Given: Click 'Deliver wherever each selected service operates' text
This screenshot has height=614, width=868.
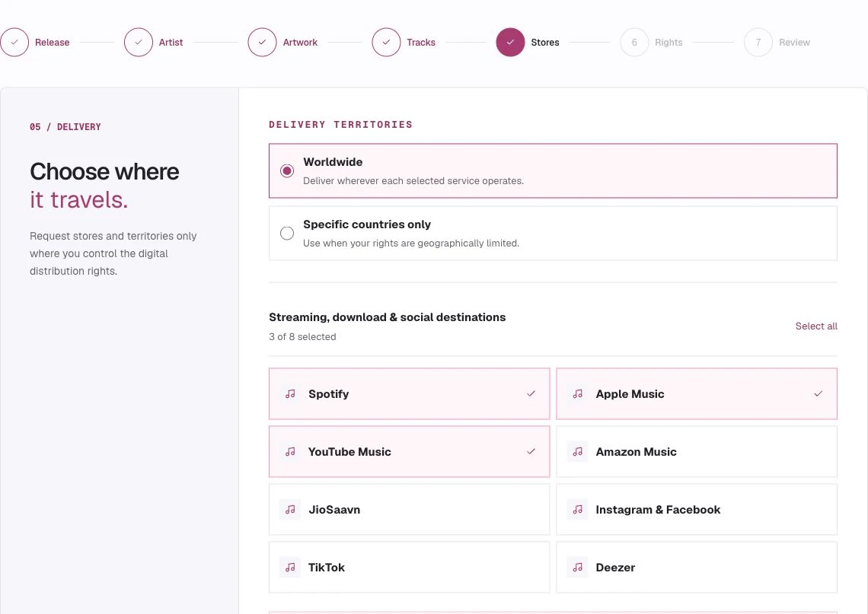Looking at the screenshot, I should (x=413, y=181).
